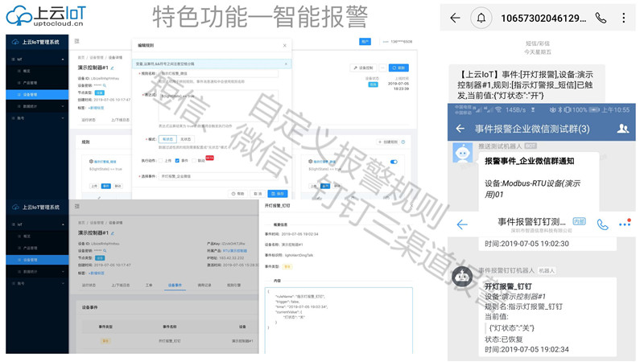This screenshot has width=644, height=362.
Task: Tap the back arrow in SMS conversation header
Action: [x=456, y=18]
